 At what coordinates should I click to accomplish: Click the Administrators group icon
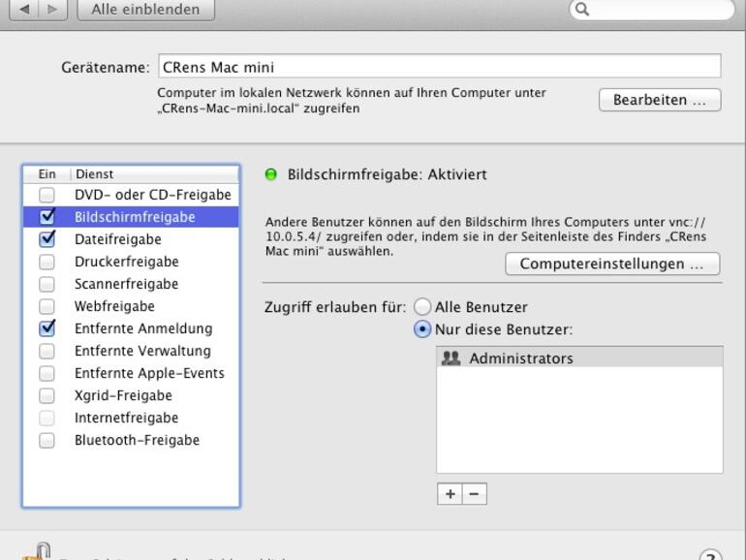coord(451,358)
